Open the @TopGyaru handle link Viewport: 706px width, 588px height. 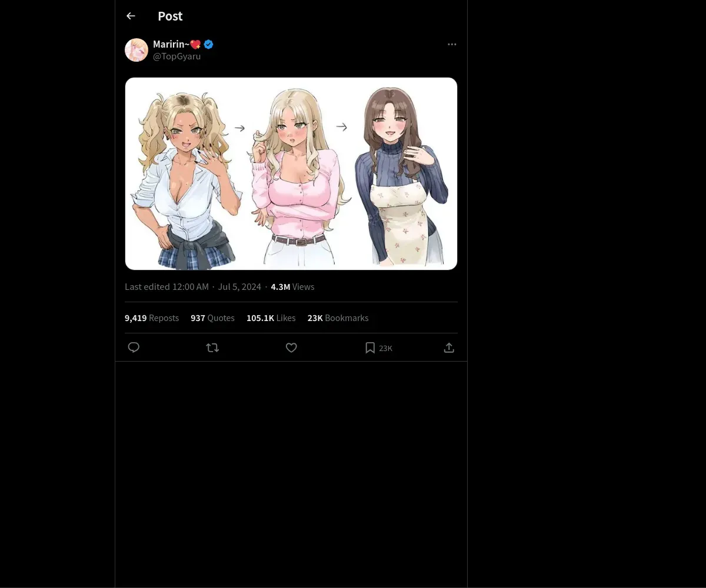176,56
